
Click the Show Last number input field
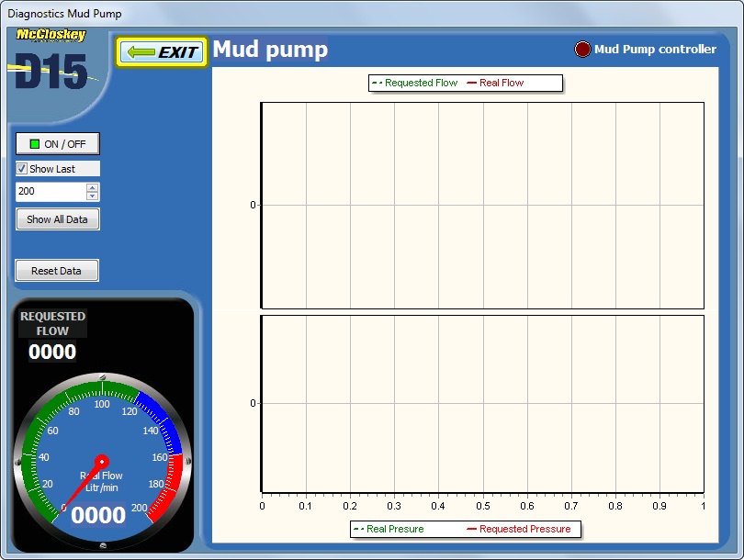51,192
